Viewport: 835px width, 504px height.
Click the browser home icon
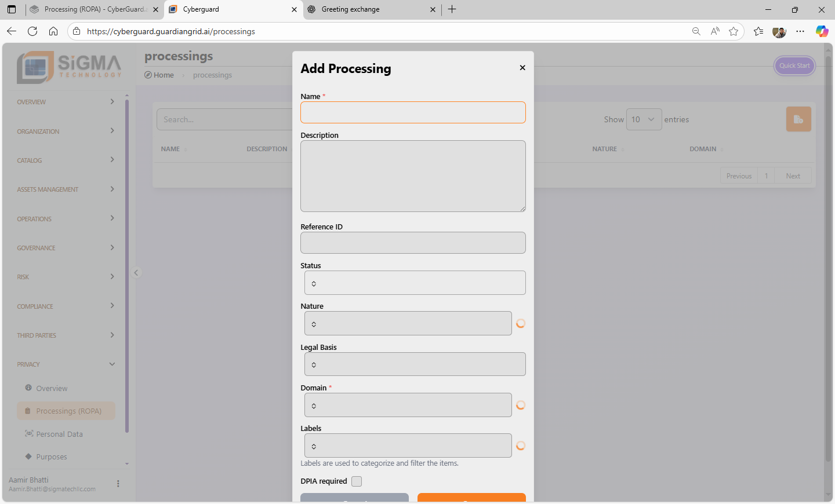(53, 31)
